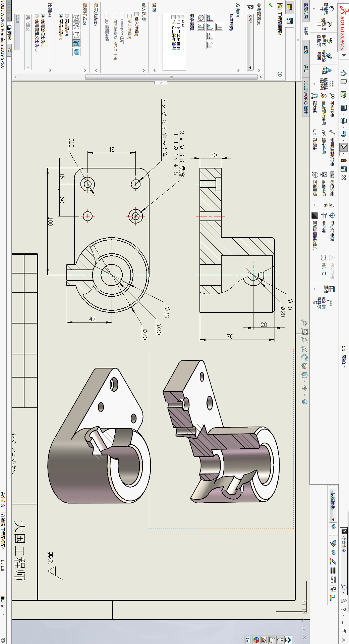Open the help icon in property panel
This screenshot has height=644, width=349.
pos(280,74)
